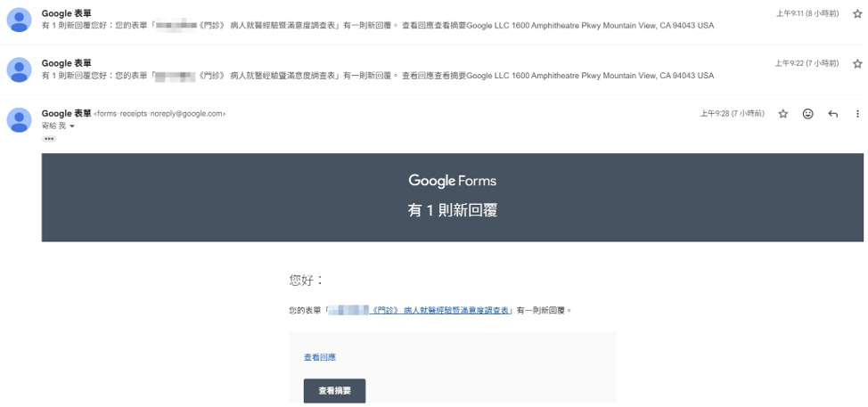Click sender avatar of the 上午9:11 email
868x407 pixels.
coord(19,20)
